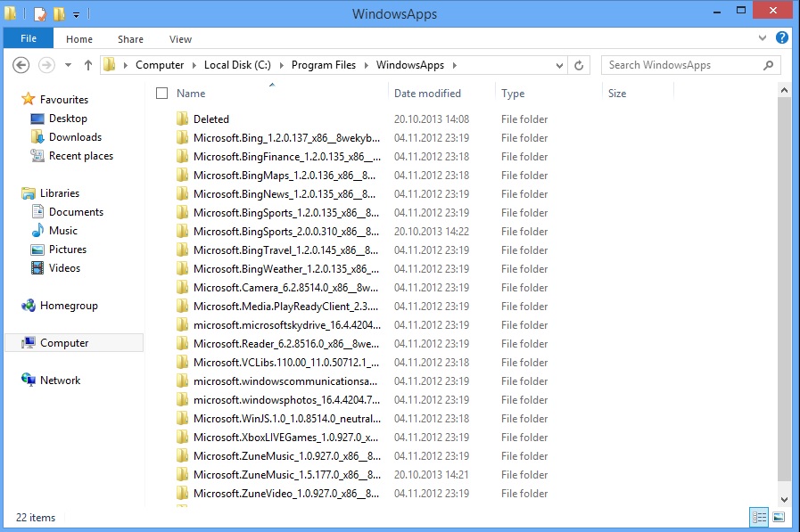The image size is (800, 532).
Task: Click the Forward navigation arrow
Action: pos(46,65)
